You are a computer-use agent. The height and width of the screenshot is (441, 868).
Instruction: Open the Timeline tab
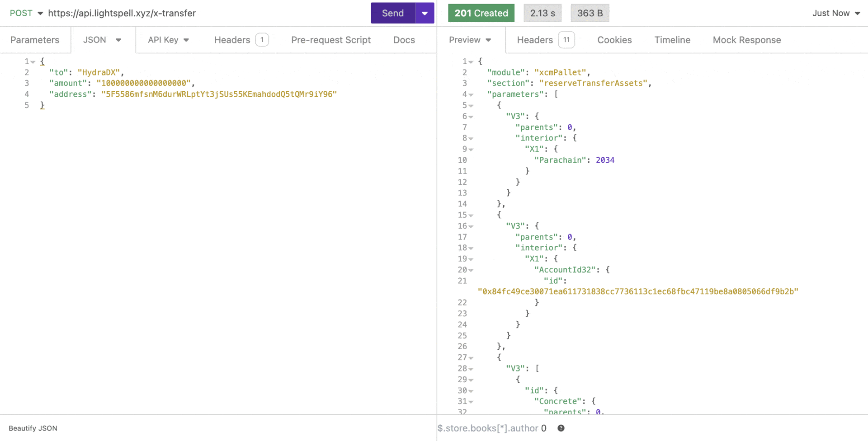click(x=672, y=40)
